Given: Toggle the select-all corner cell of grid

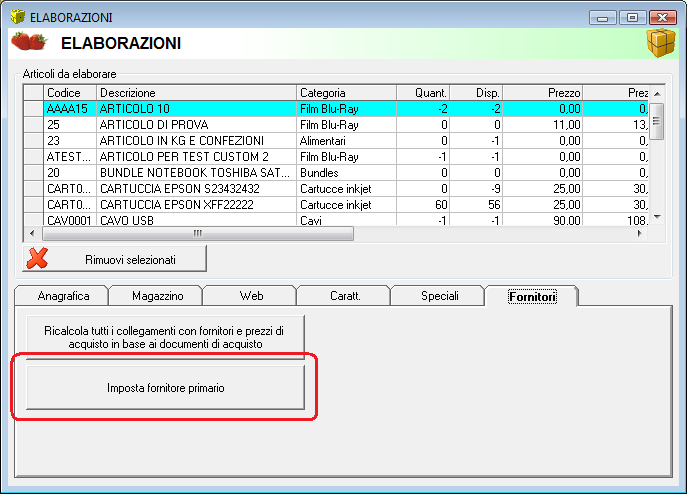Looking at the screenshot, I should point(33,93).
